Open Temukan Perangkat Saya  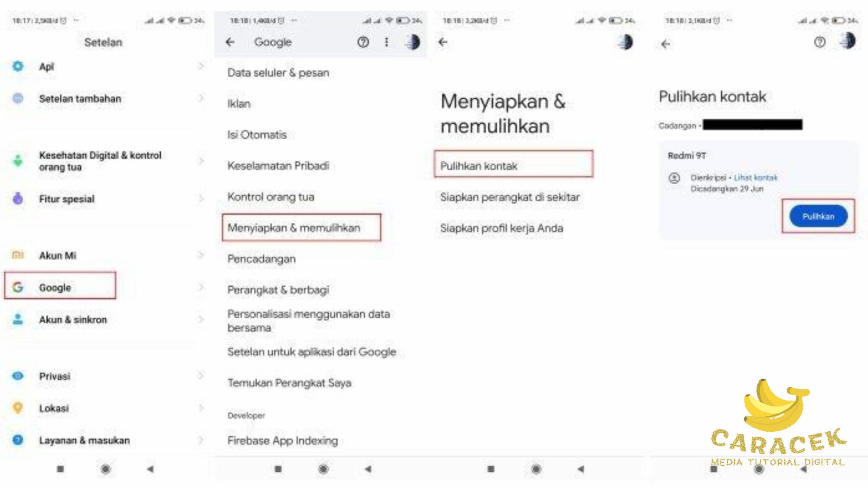click(x=289, y=383)
